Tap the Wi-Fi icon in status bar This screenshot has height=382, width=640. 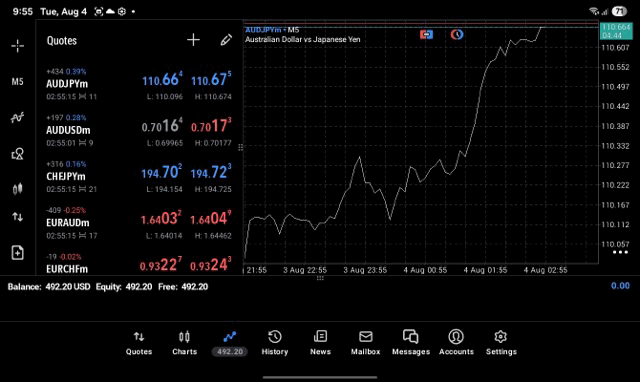coord(594,11)
